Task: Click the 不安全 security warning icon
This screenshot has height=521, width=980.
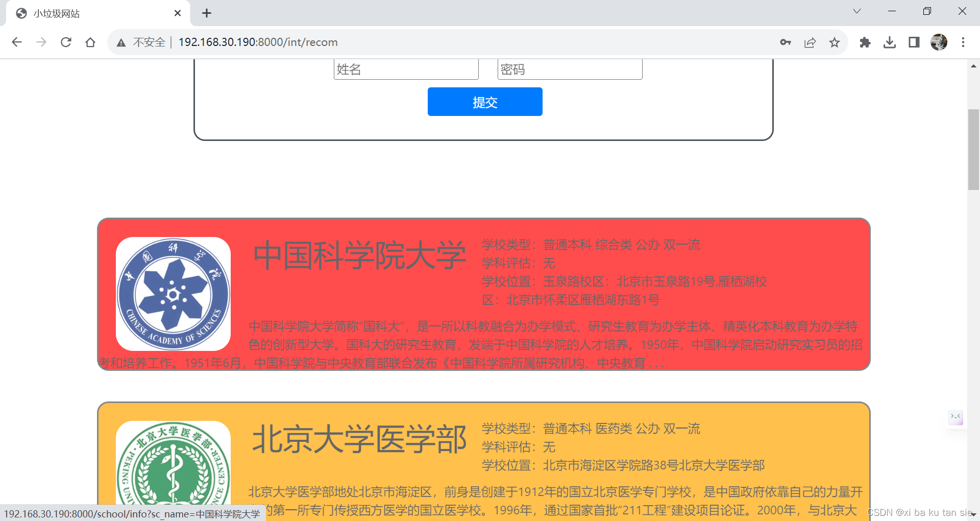Action: pos(121,42)
